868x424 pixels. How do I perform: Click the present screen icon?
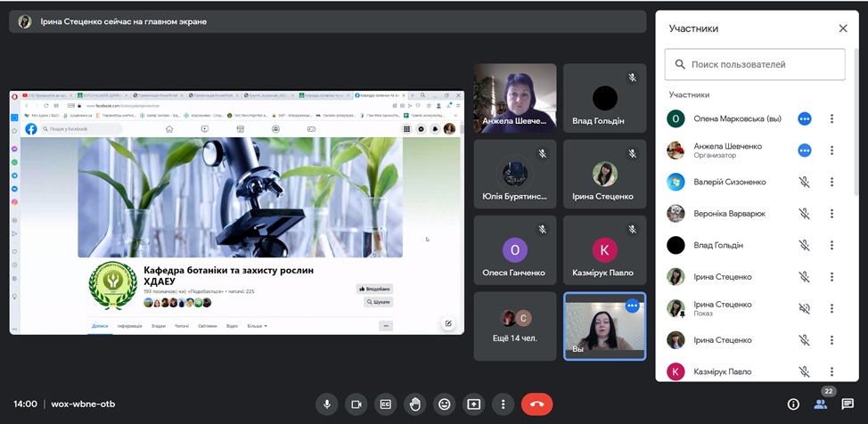pyautogui.click(x=473, y=404)
